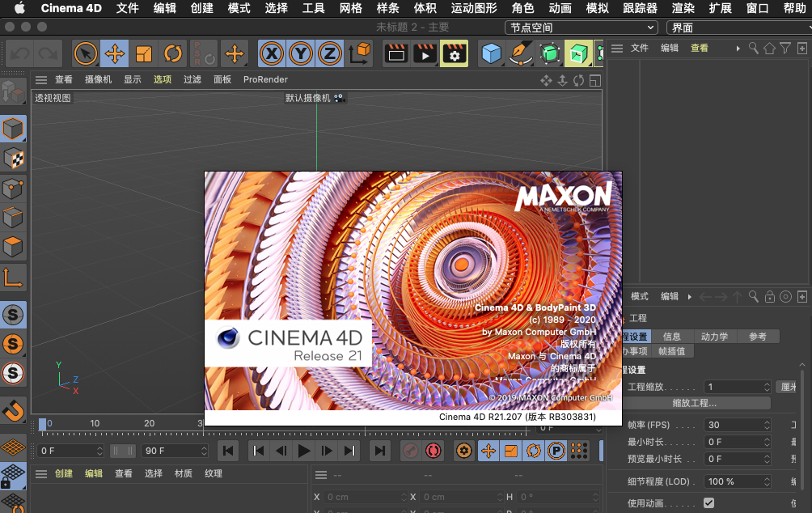This screenshot has height=513, width=812.
Task: Click the Redo arrow icon
Action: pos(49,53)
